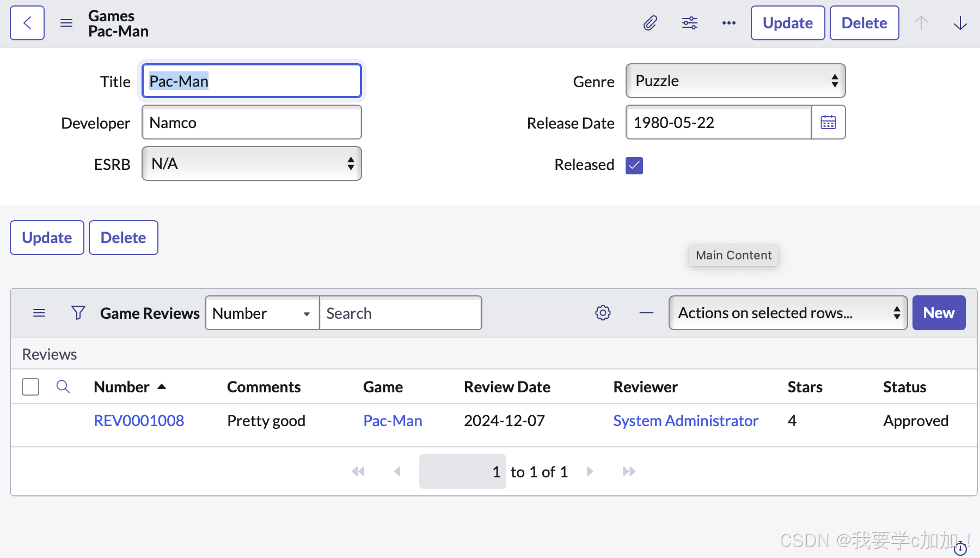Sort by the Status column header
Image resolution: width=980 pixels, height=558 pixels.
pos(905,387)
